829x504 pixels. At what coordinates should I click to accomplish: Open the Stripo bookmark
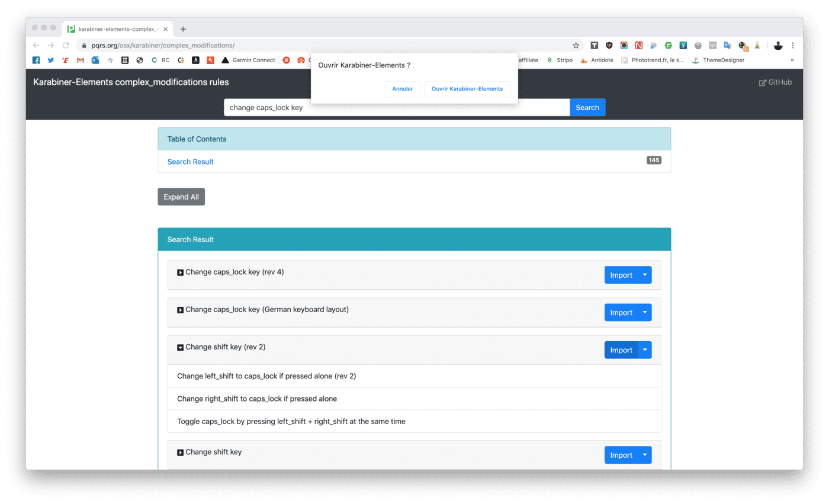(x=560, y=60)
